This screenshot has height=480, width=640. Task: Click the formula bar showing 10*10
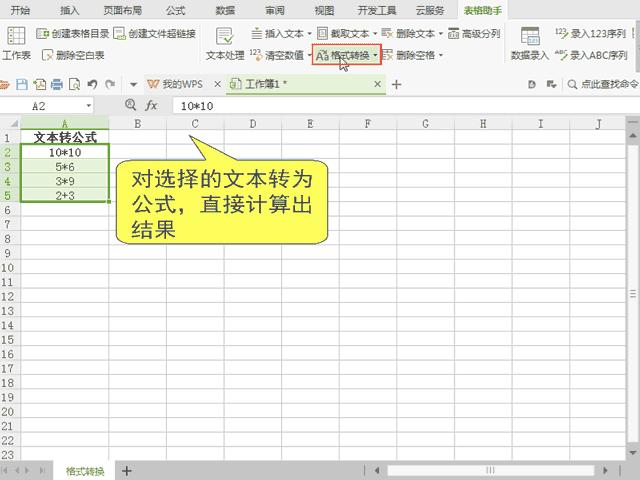coord(404,106)
